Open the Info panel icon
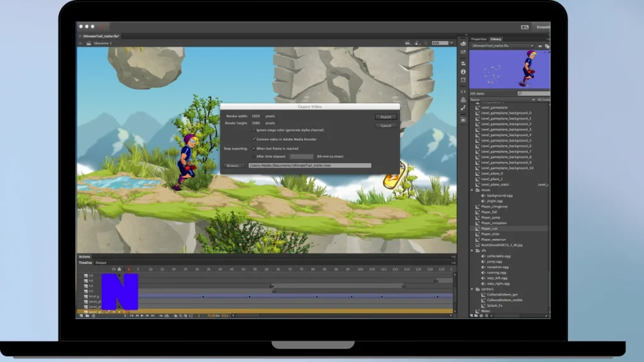Image resolution: width=644 pixels, height=362 pixels. (x=464, y=72)
